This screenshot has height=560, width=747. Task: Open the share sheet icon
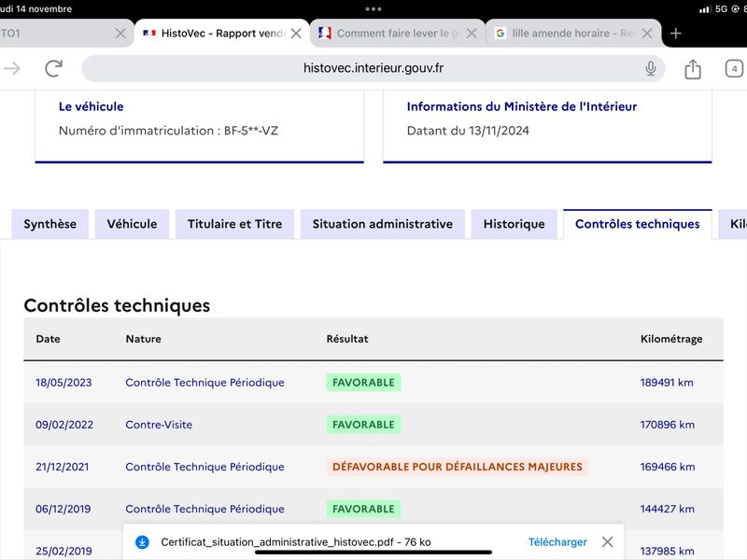point(693,69)
